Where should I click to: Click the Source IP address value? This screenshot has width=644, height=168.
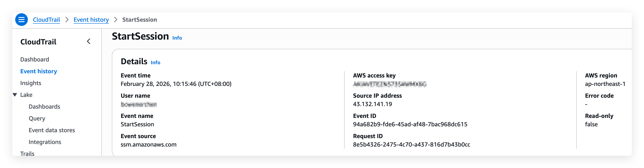pos(372,104)
